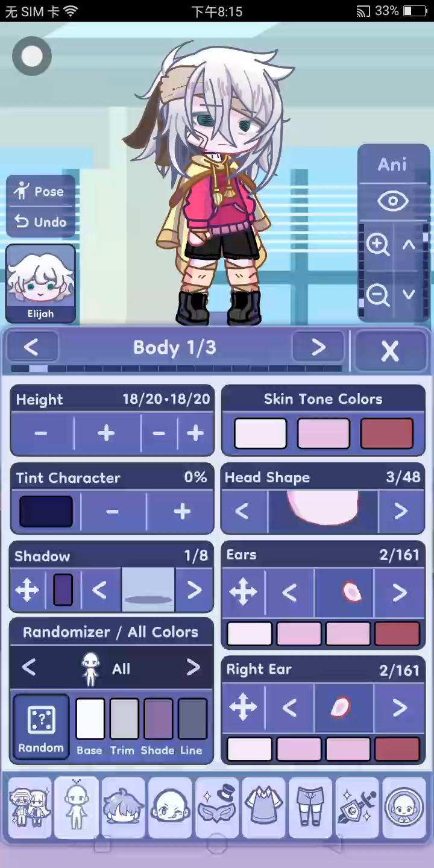Go to next Head Shape option
The width and height of the screenshot is (434, 868).
click(x=401, y=511)
